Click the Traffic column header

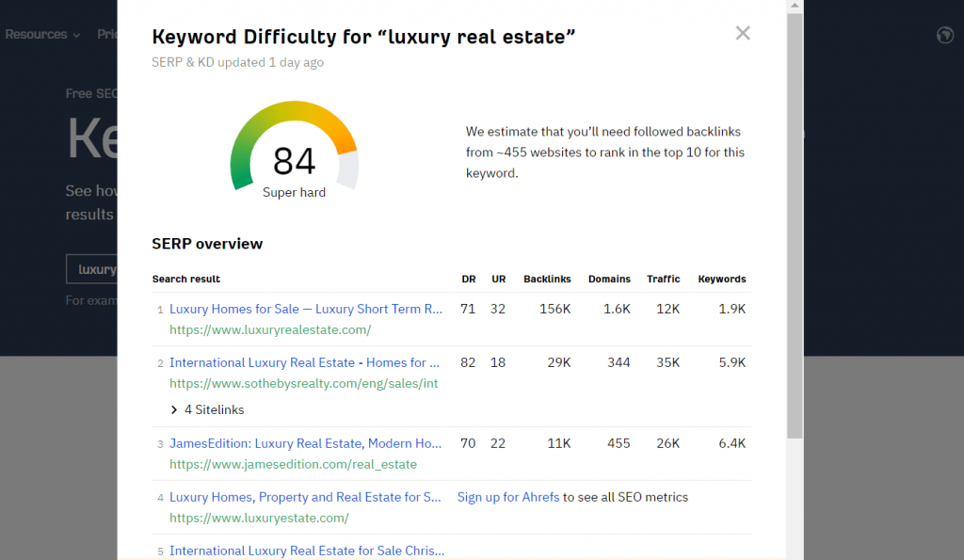pyautogui.click(x=663, y=279)
